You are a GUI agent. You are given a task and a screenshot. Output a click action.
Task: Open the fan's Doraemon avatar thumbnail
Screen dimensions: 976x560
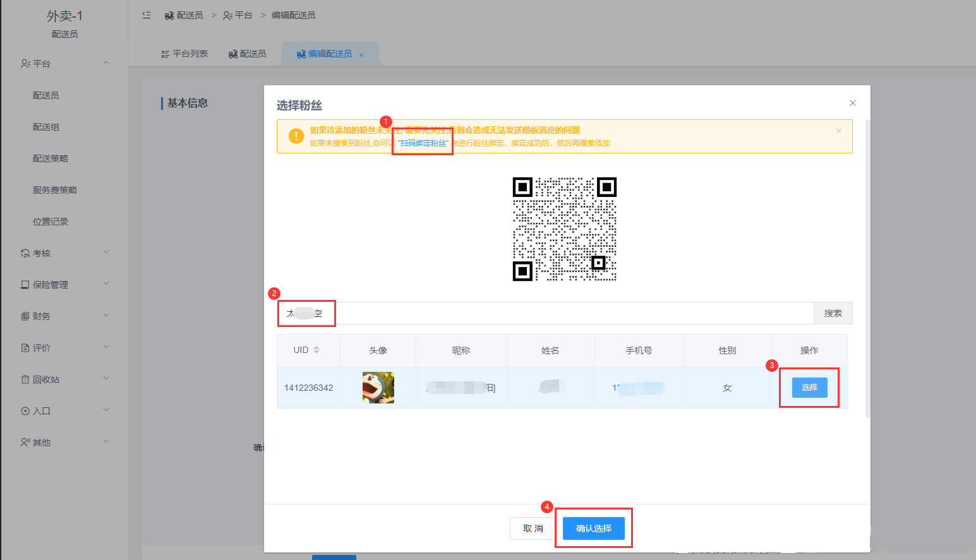[x=378, y=388]
